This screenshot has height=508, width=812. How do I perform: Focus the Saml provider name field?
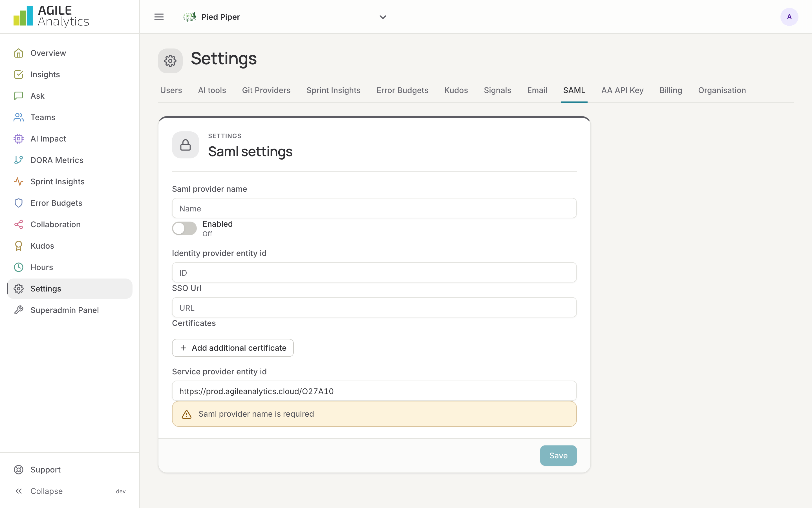tap(374, 208)
